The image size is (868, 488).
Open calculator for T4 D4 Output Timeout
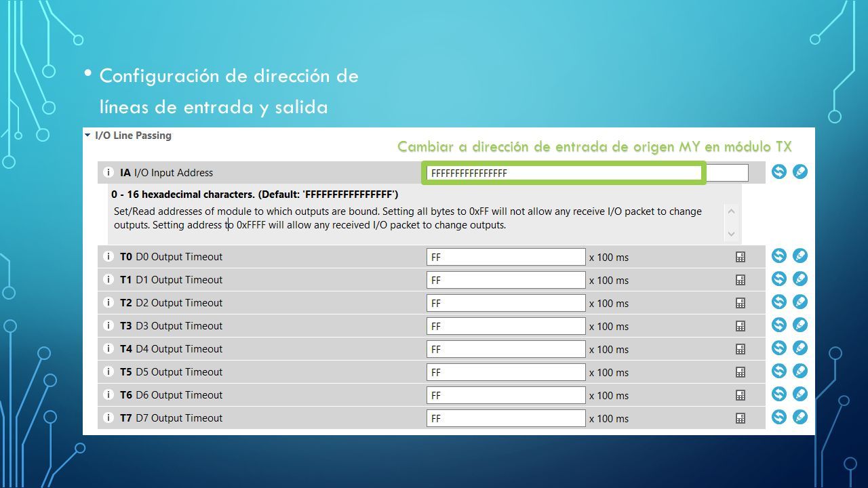pos(741,349)
